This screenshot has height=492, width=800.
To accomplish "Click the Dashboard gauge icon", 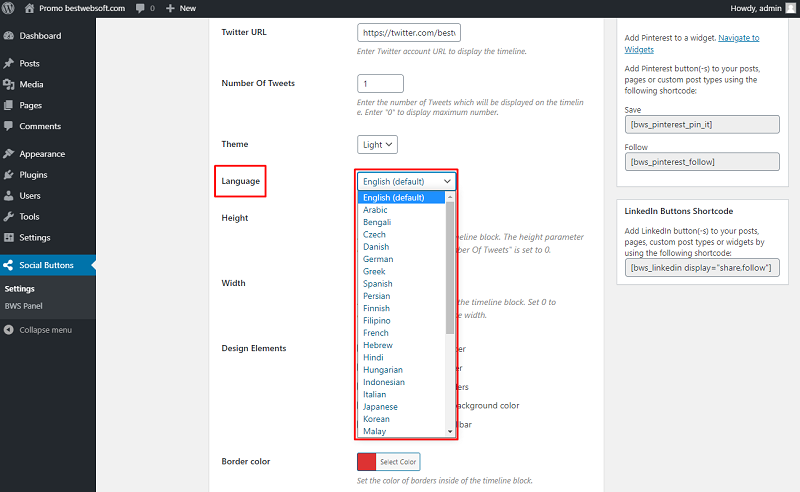I will click(x=9, y=36).
